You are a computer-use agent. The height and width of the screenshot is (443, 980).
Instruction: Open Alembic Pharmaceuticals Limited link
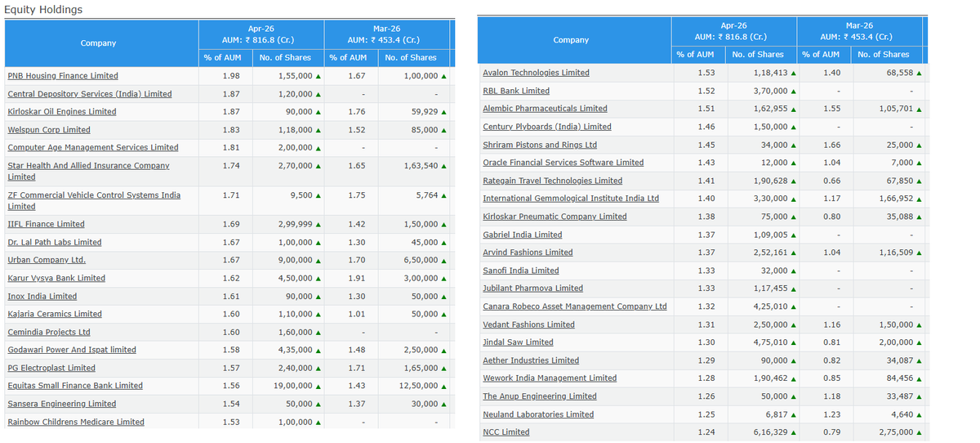tap(545, 109)
